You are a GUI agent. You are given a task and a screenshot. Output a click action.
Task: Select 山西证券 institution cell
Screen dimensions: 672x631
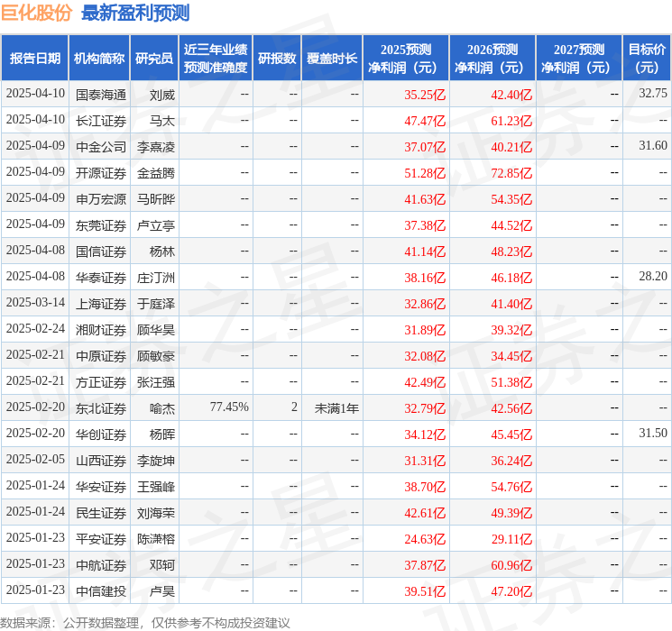101,461
